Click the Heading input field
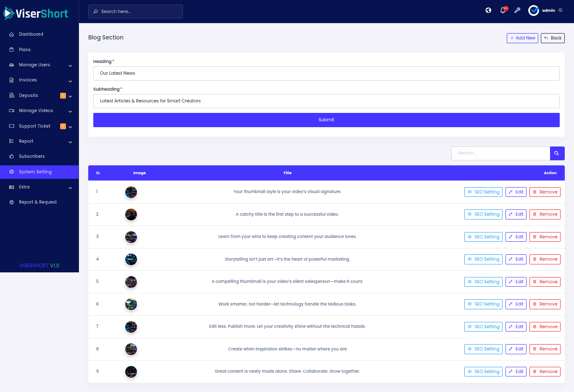Viewport: 574px width, 392px height. pos(326,73)
